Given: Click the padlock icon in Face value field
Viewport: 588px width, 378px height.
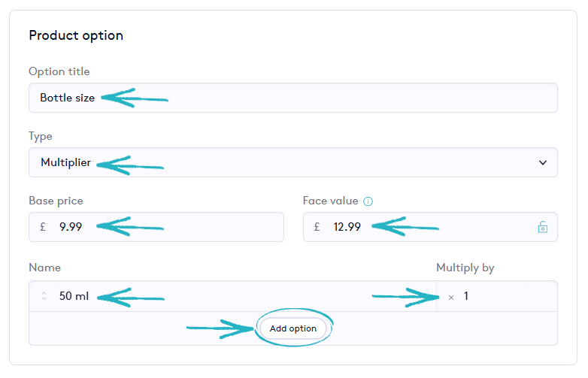Looking at the screenshot, I should tap(542, 227).
